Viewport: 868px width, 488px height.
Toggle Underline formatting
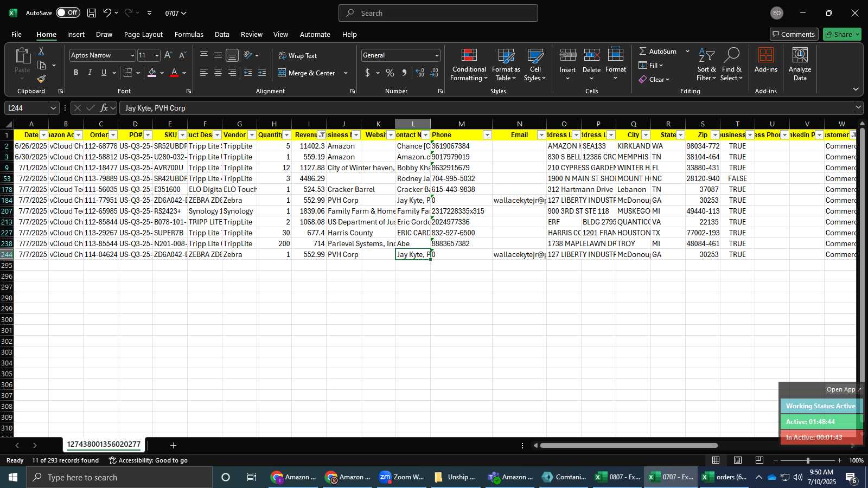coord(104,73)
